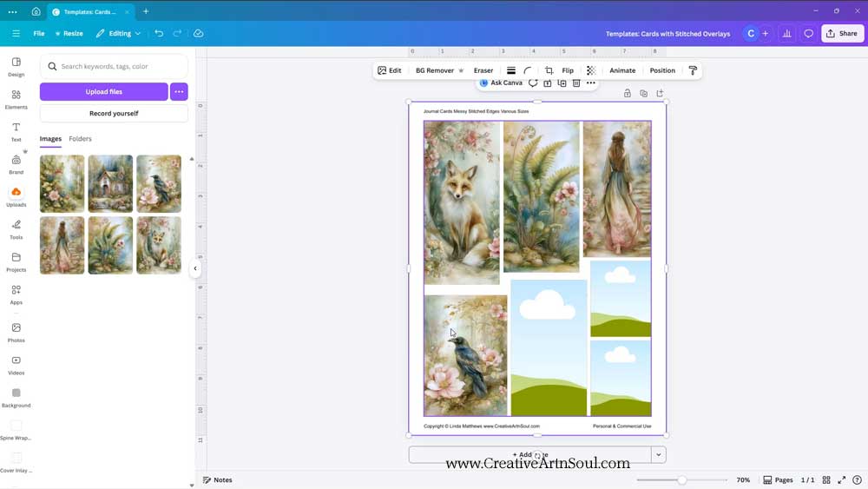
Task: Duplicate page icon above canvas
Action: click(x=643, y=93)
